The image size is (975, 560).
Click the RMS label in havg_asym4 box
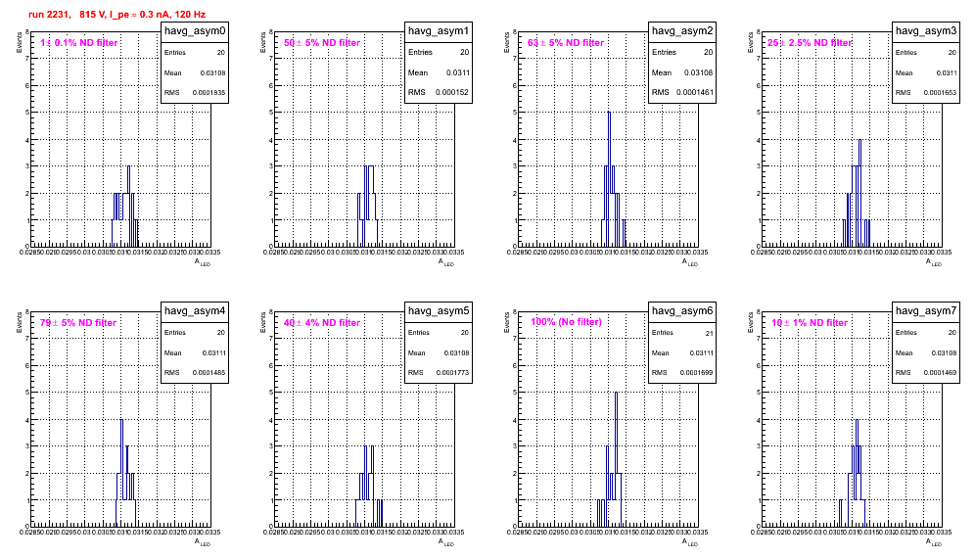pyautogui.click(x=171, y=373)
